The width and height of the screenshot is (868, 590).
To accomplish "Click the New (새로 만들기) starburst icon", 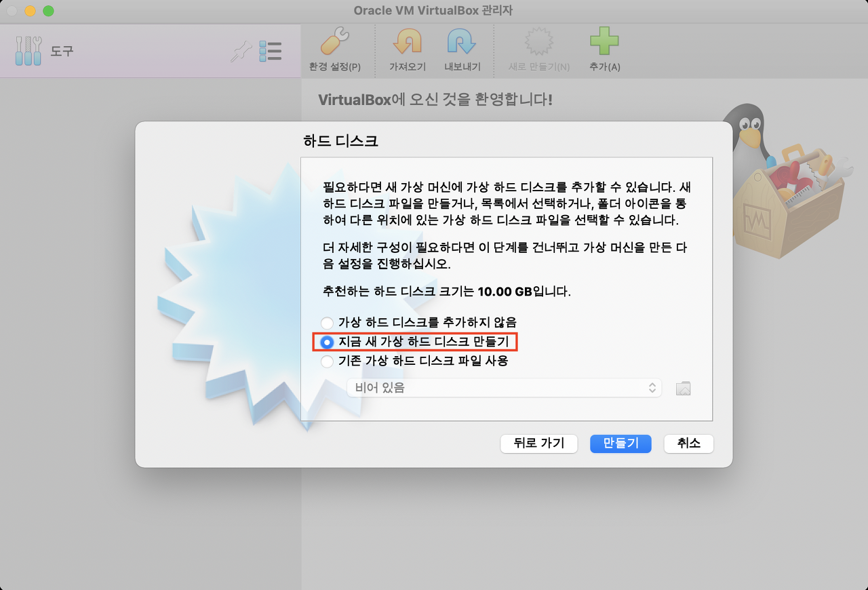I will click(538, 42).
